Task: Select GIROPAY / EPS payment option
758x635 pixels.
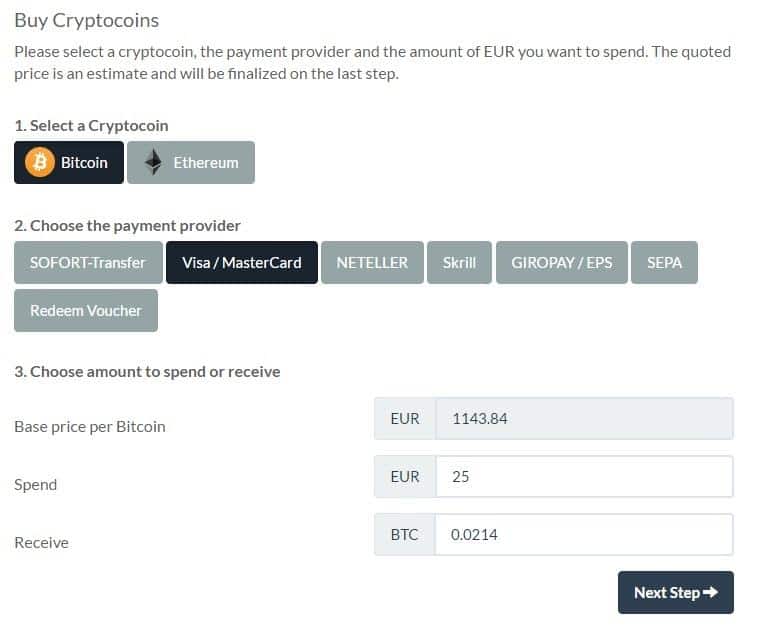Action: (562, 262)
